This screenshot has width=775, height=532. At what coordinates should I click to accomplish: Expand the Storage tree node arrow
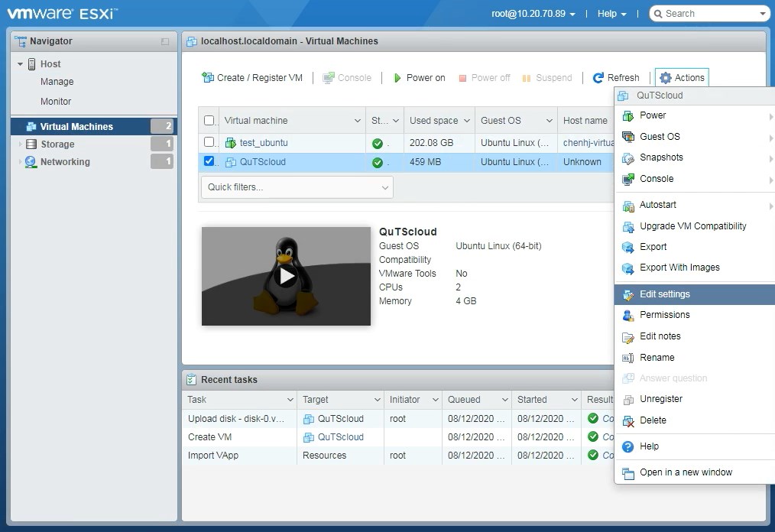21,144
